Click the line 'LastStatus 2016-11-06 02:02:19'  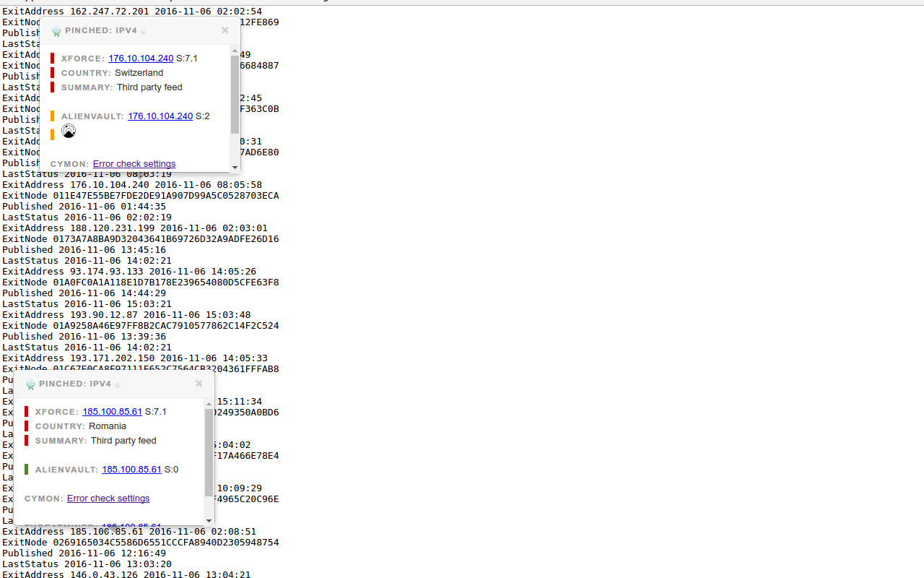tap(87, 217)
